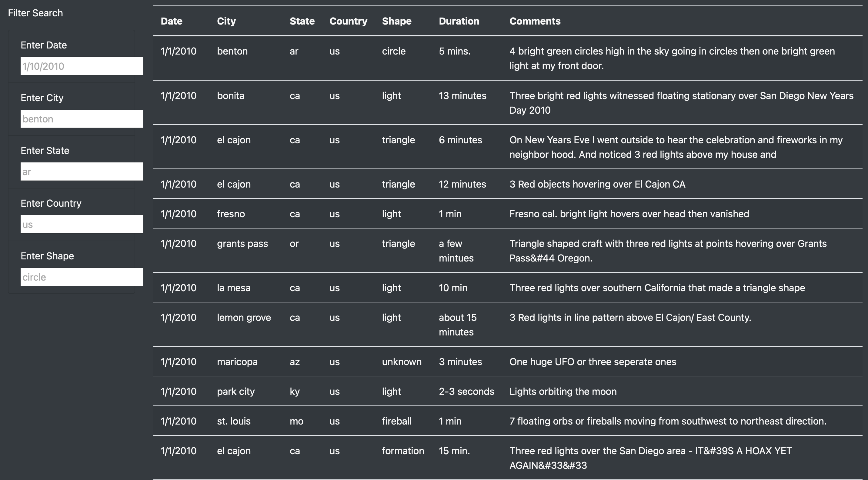This screenshot has width=868, height=480.
Task: Click the Enter Shape filter input
Action: click(82, 277)
